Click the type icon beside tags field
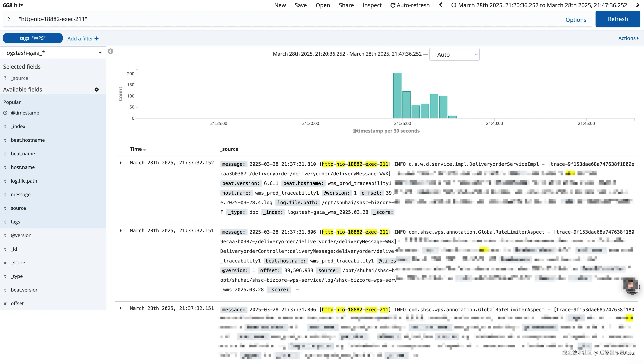This screenshot has width=644, height=364. click(x=5, y=222)
